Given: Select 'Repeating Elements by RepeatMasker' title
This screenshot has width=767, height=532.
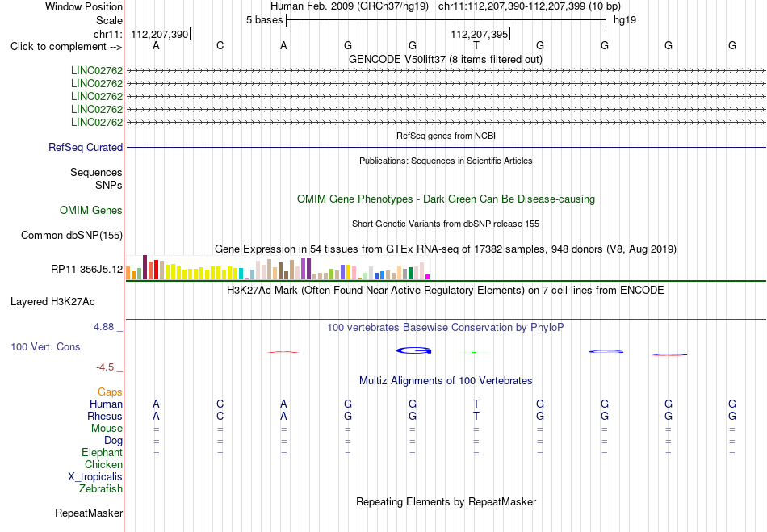Looking at the screenshot, I should click(446, 502).
